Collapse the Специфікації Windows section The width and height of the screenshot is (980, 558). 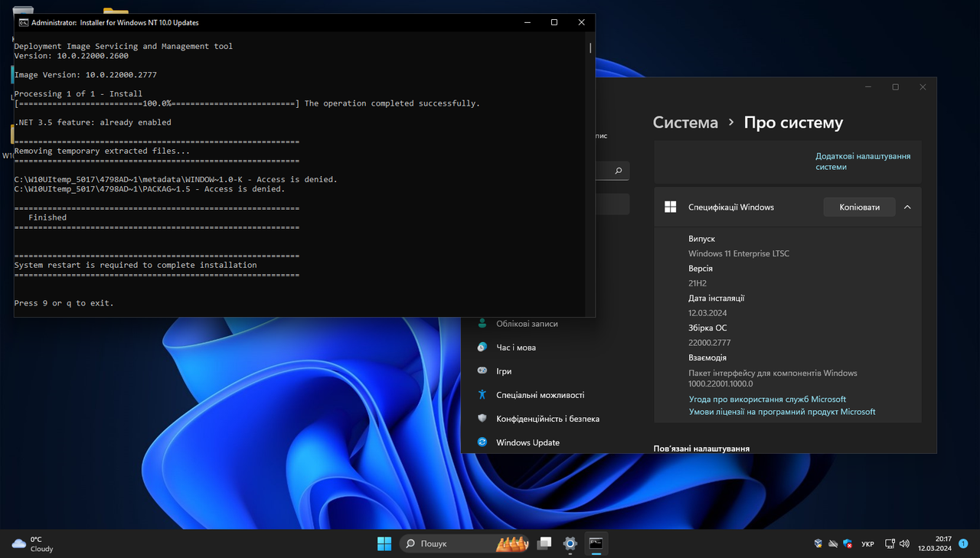[x=907, y=207]
